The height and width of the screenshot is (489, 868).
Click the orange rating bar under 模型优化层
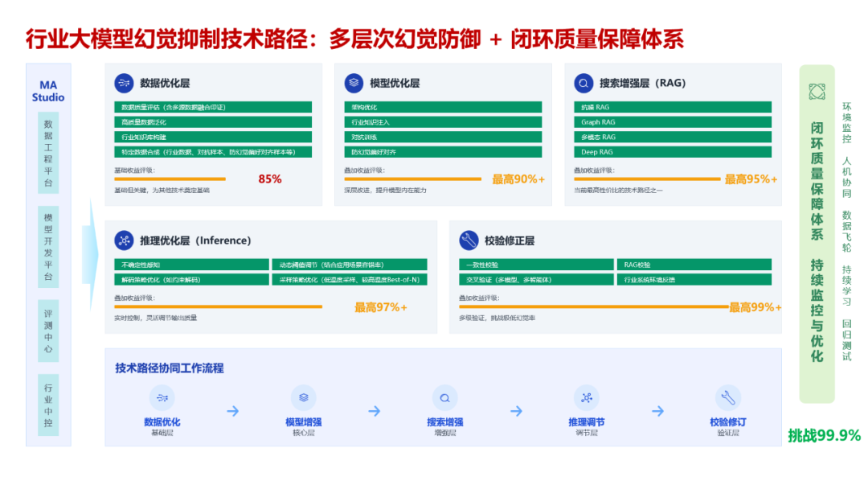413,179
